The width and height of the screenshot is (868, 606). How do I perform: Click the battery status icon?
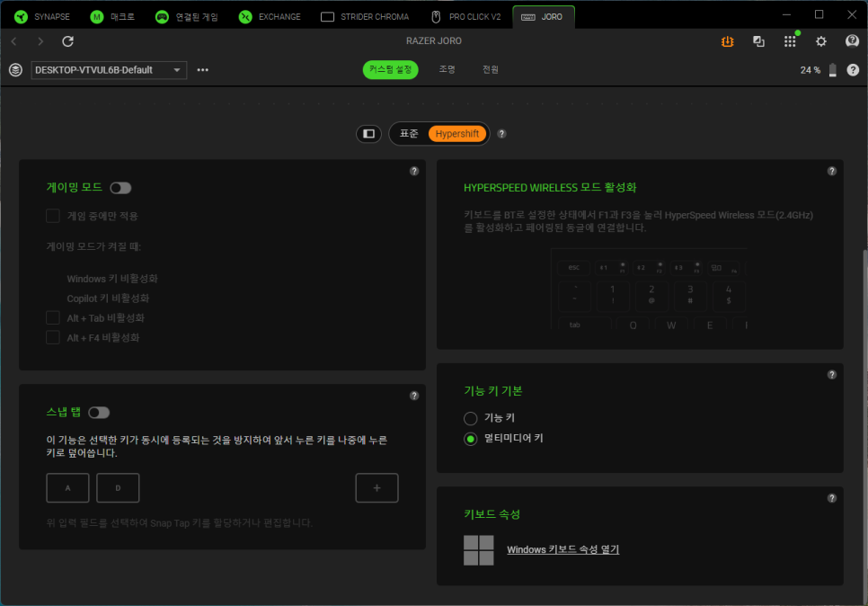pyautogui.click(x=833, y=70)
